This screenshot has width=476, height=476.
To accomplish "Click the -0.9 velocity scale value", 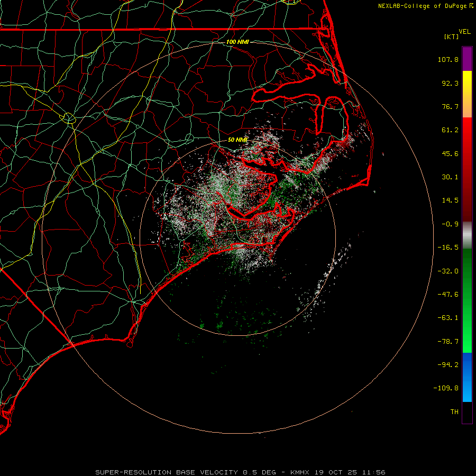I will (x=450, y=224).
